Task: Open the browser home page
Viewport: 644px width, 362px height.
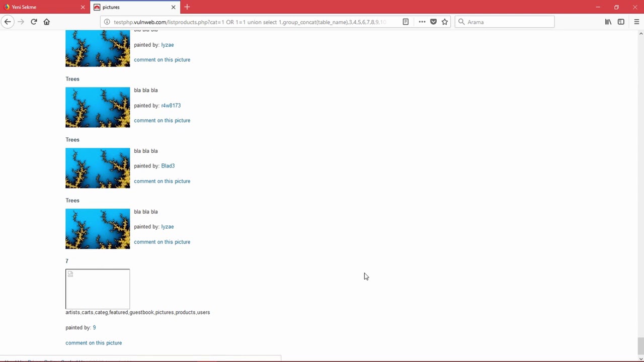Action: click(x=47, y=22)
